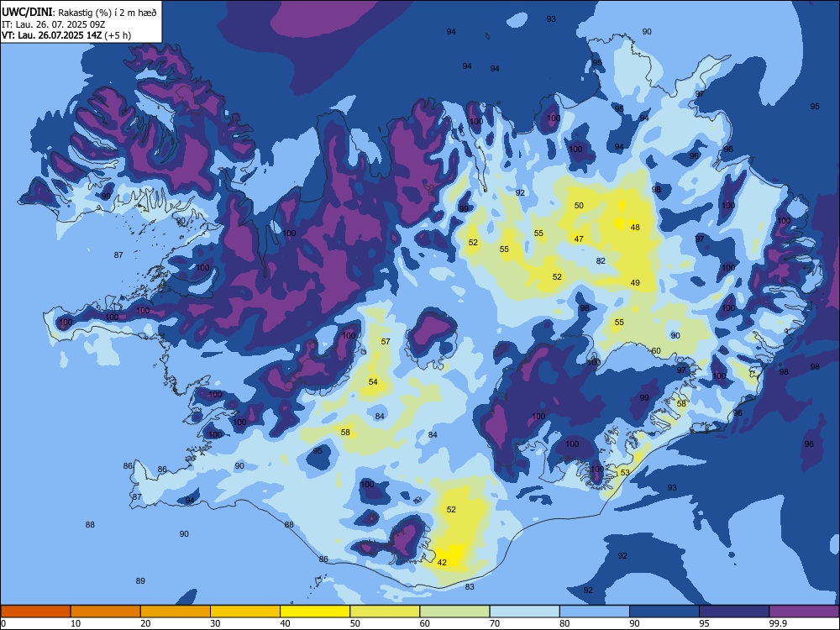Select the dark blue 90–95 legend swatch
Screen dimensions: 840x630
[x=664, y=612]
